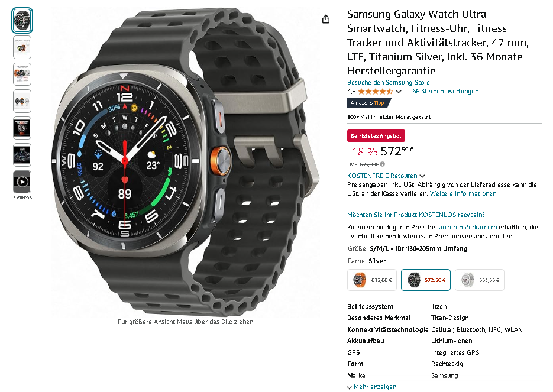Viewport: 553px width, 392px height.
Task: Select the first watch thumbnail image
Action: 22,21
